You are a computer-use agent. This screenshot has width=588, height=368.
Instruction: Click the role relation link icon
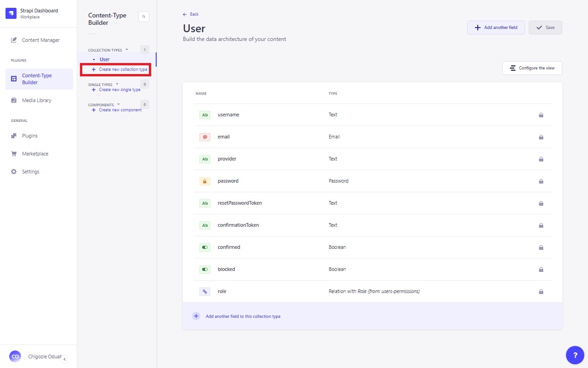205,292
